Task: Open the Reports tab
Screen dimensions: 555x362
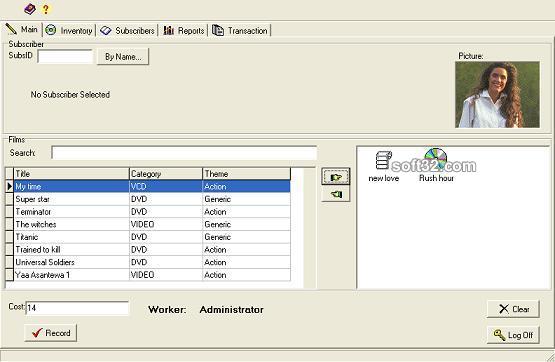Action: tap(184, 30)
